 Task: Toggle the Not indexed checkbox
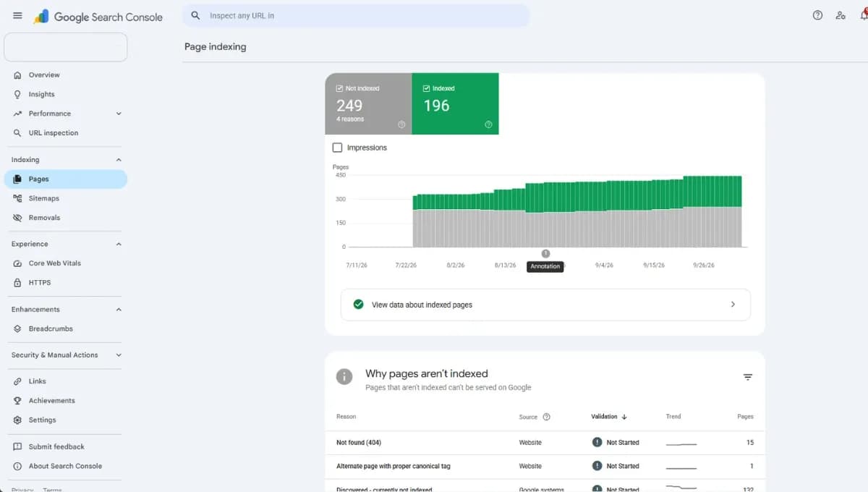[340, 88]
